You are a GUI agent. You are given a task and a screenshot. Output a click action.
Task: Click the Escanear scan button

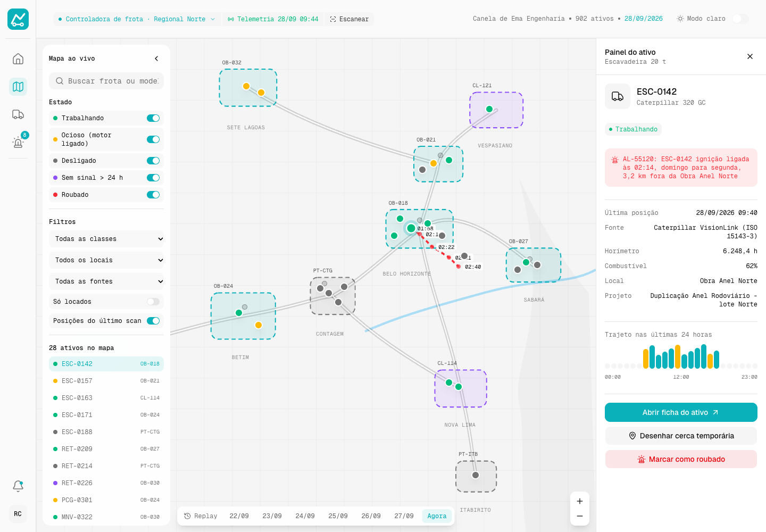[x=349, y=19]
